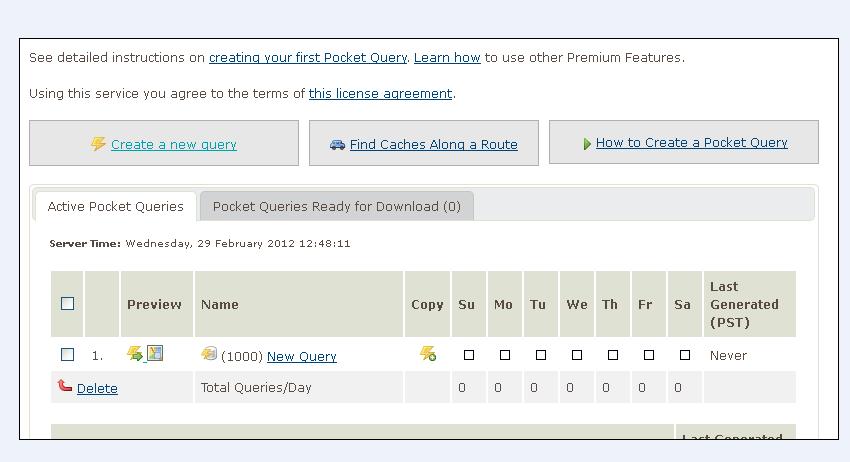Check the row 1 selection checkbox
This screenshot has height=462, width=850.
tap(67, 355)
